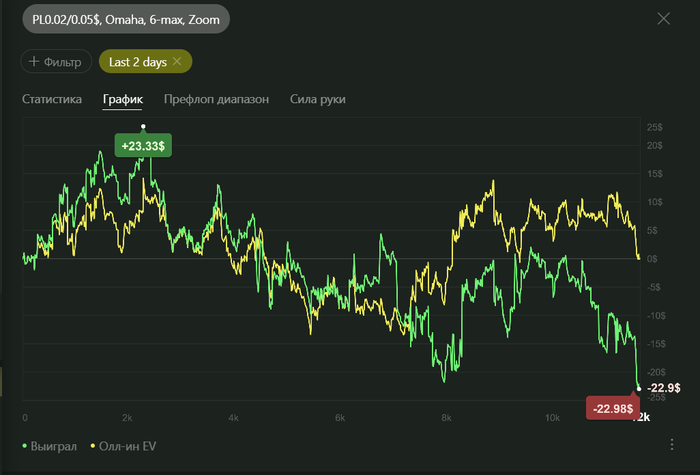Open the PL0.02/0.05$ Omaha game selector
This screenshot has height=475, width=700.
125,19
